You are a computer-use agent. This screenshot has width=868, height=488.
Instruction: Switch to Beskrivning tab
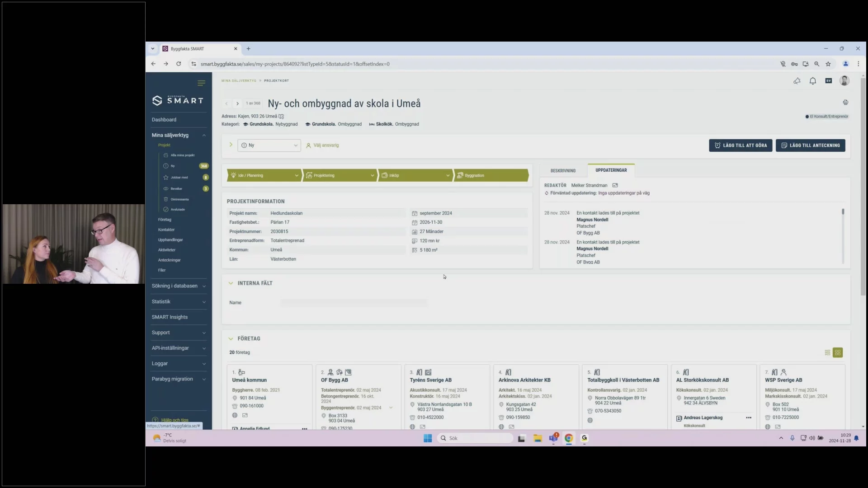pos(563,171)
